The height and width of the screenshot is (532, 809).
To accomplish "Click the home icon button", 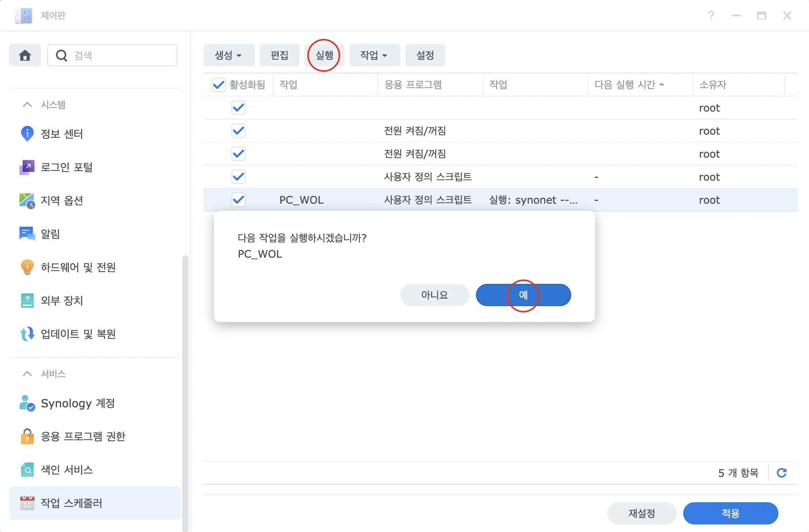I will pyautogui.click(x=25, y=55).
